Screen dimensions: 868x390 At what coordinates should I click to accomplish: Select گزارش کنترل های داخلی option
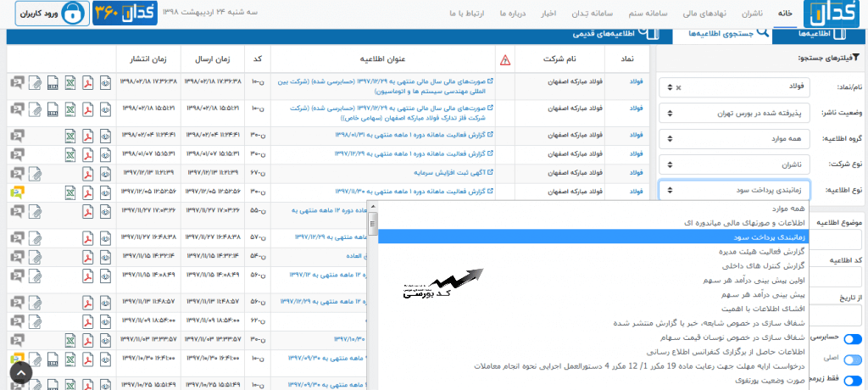pos(593,265)
